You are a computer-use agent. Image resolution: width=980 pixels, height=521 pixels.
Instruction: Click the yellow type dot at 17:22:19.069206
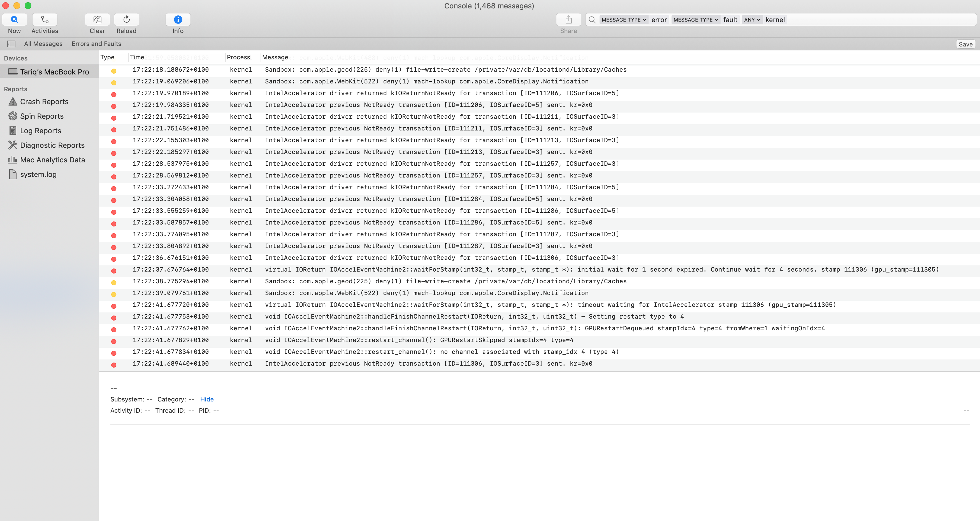(113, 83)
